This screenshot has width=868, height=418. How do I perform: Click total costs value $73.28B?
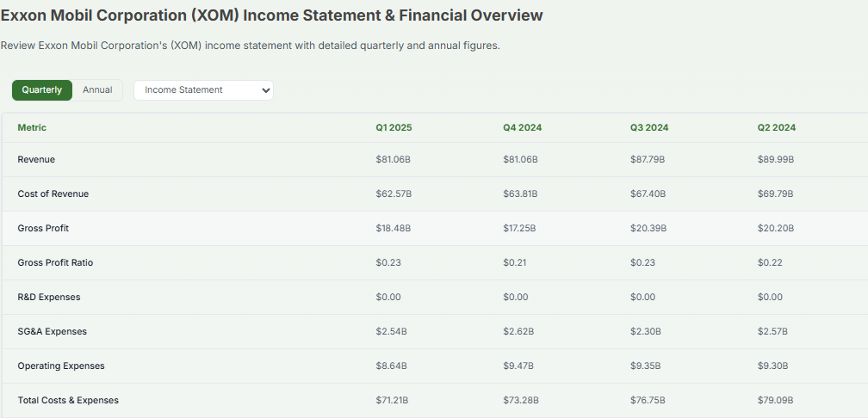click(521, 400)
